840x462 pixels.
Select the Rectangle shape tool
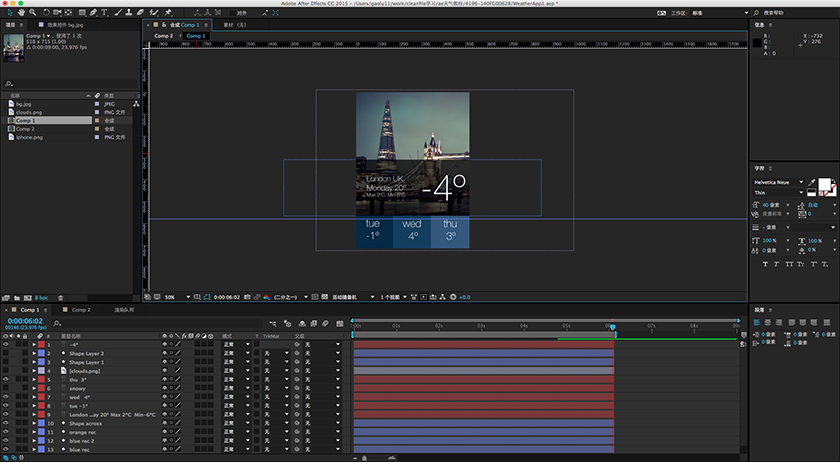click(x=82, y=12)
